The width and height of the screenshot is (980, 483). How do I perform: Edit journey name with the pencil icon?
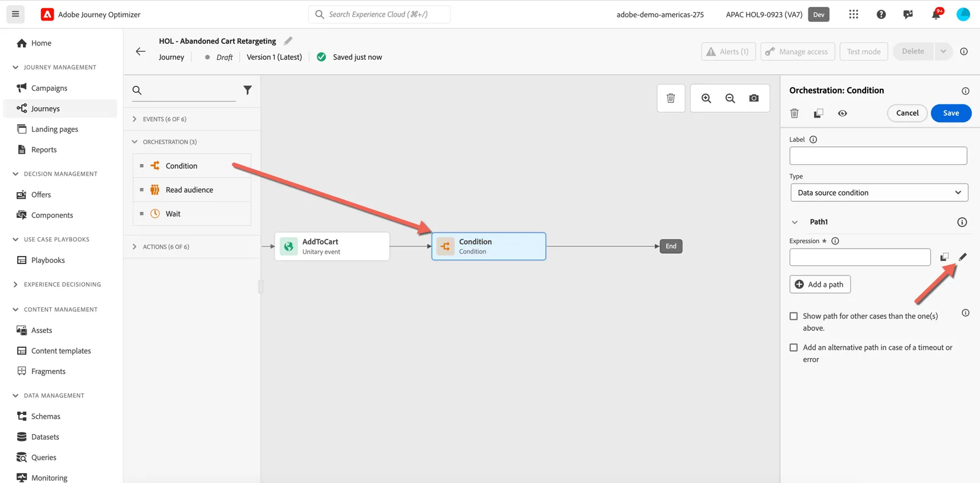(288, 40)
